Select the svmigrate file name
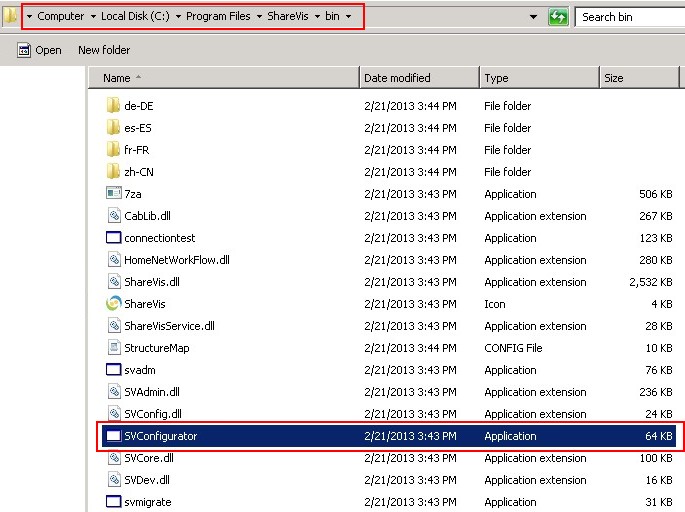685x512 pixels. [x=147, y=502]
